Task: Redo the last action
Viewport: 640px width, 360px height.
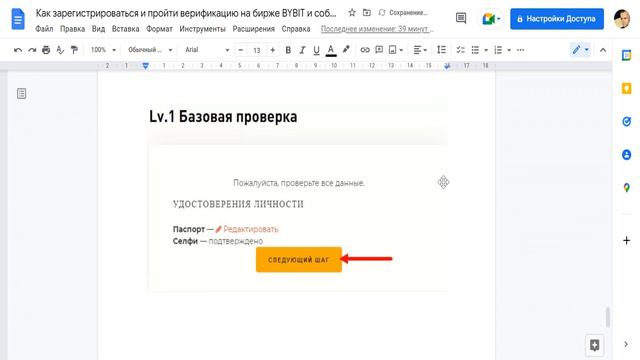Action: click(32, 50)
